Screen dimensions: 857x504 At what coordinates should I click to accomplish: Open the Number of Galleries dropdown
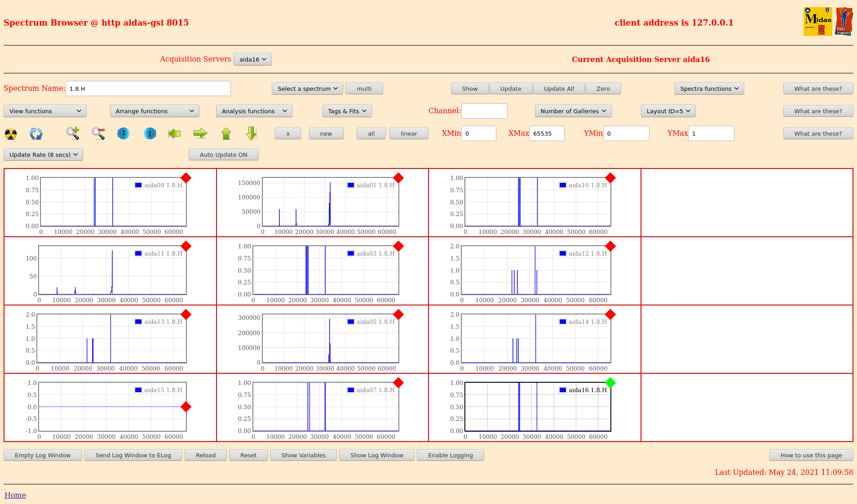coord(573,111)
